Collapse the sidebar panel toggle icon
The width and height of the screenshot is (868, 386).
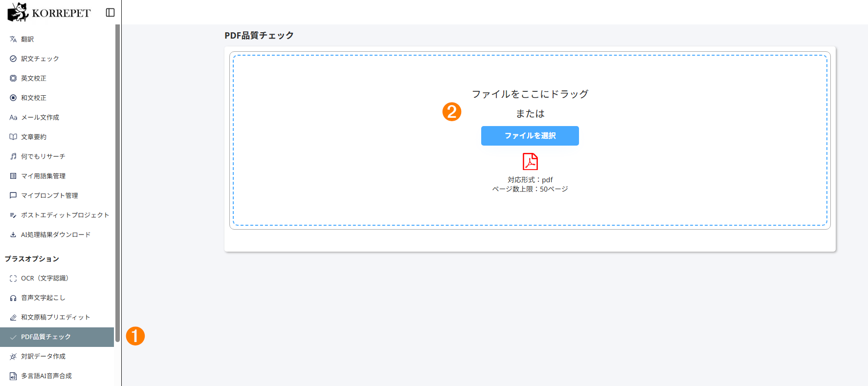click(110, 13)
